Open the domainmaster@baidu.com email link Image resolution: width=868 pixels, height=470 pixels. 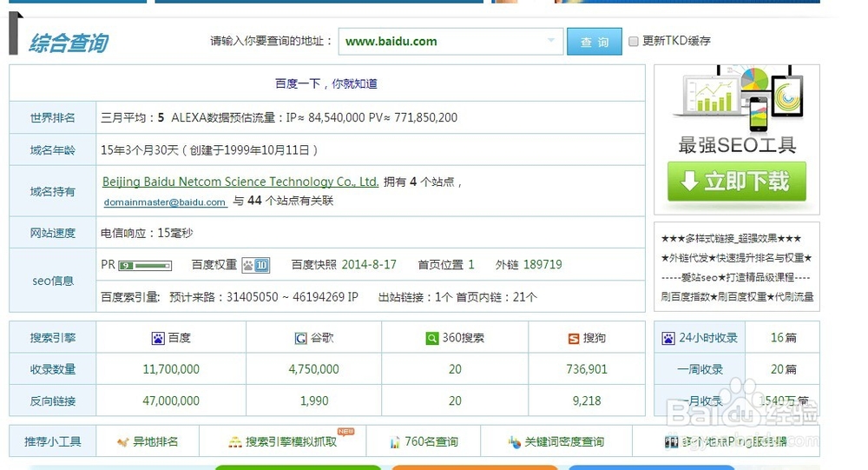[x=165, y=202]
